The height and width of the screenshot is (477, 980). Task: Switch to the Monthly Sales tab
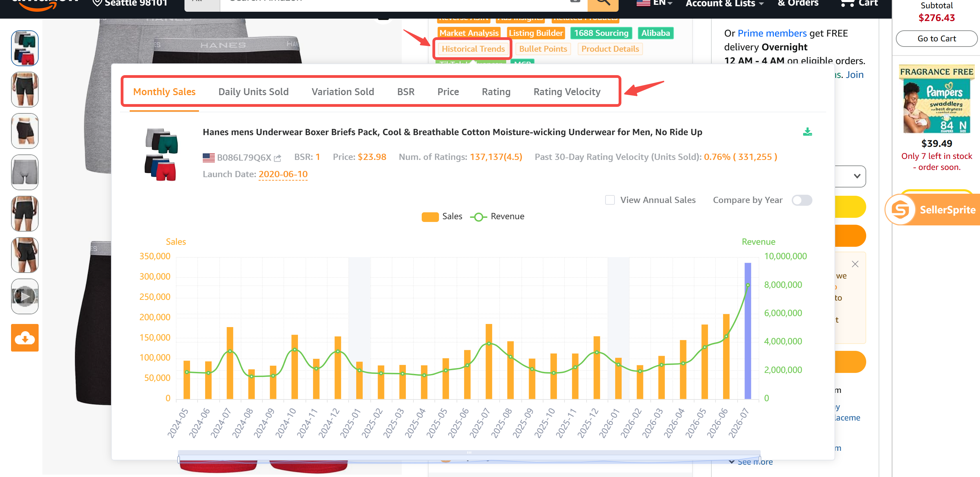click(x=164, y=92)
